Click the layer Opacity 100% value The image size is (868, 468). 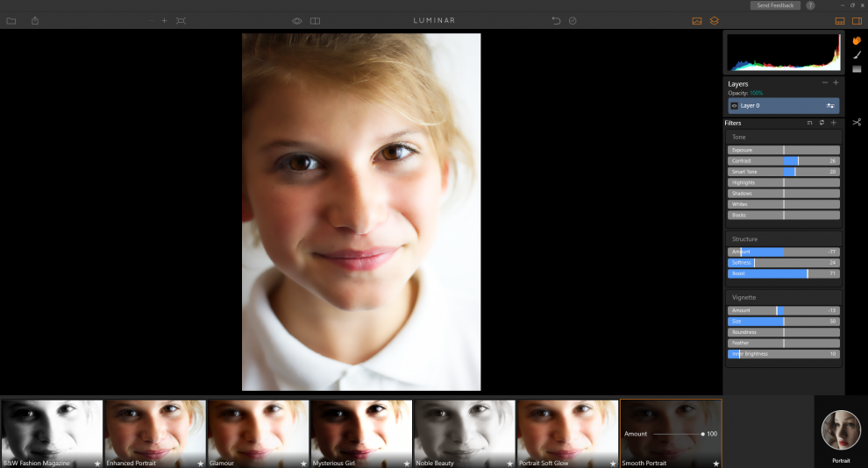point(756,93)
